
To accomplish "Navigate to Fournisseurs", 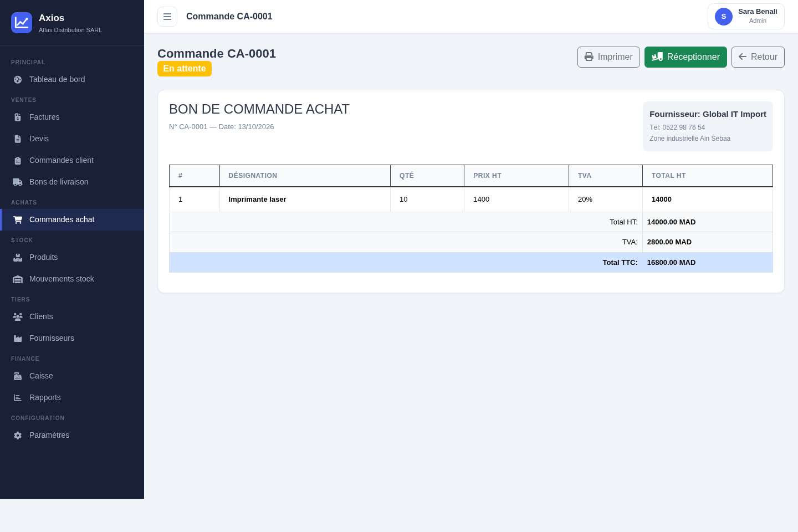I will (72, 338).
